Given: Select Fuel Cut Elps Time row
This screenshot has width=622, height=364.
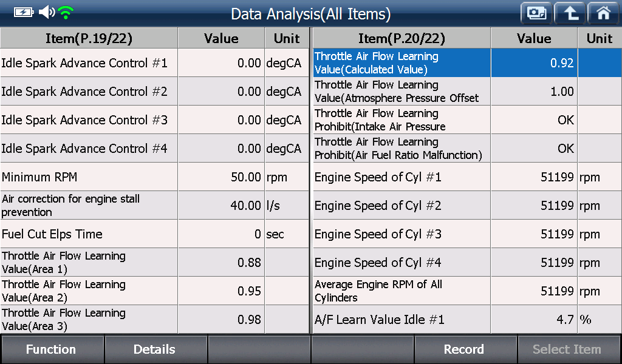Looking at the screenshot, I should 154,234.
